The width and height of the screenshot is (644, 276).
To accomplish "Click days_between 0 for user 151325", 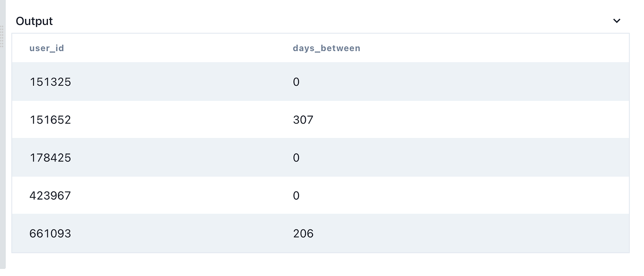I will 296,82.
